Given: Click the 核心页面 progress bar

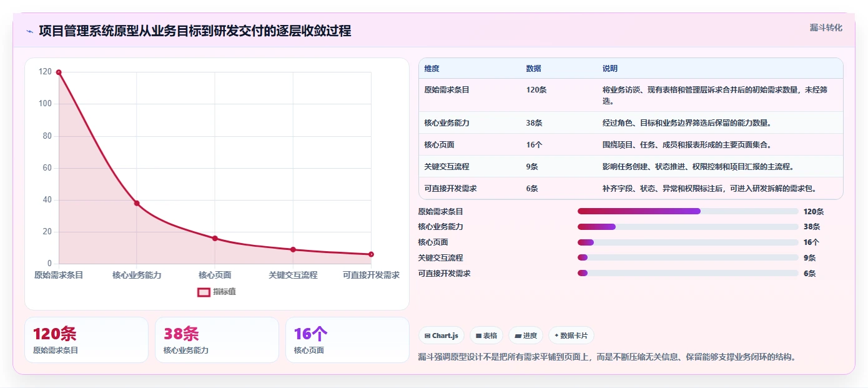Looking at the screenshot, I should point(688,242).
